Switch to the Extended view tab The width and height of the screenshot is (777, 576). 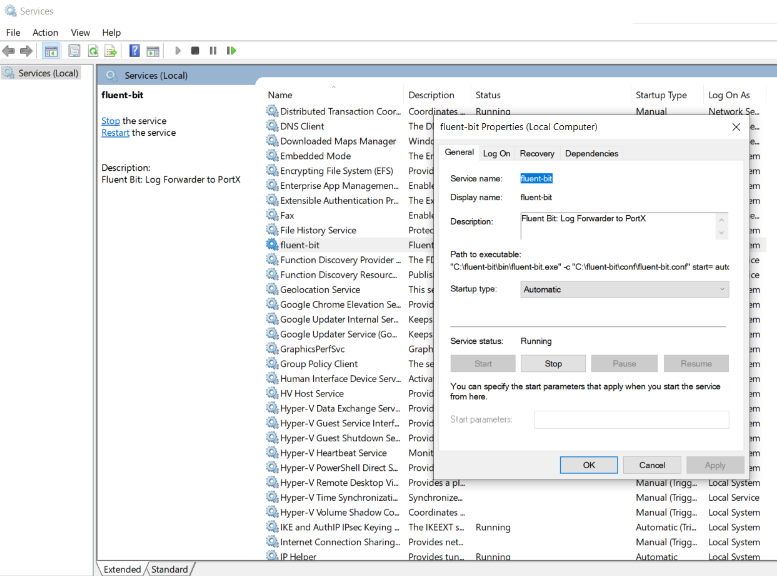(x=122, y=569)
